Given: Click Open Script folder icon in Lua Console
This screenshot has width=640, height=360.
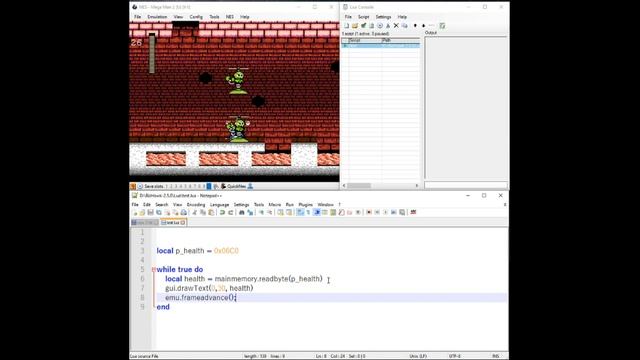Looking at the screenshot, I should point(355,26).
